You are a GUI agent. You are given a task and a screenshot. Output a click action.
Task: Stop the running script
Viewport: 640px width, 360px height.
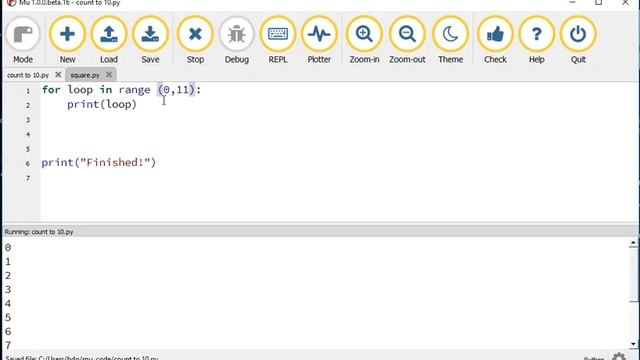click(x=195, y=40)
